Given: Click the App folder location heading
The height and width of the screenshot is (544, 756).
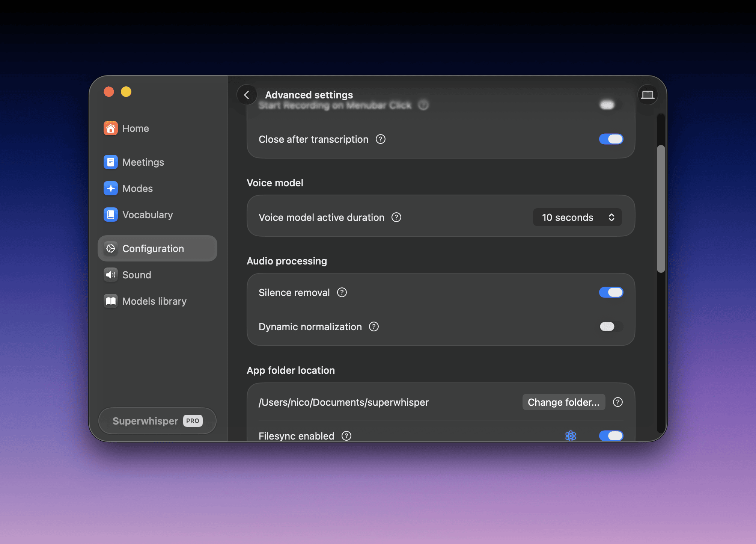Looking at the screenshot, I should pos(291,370).
